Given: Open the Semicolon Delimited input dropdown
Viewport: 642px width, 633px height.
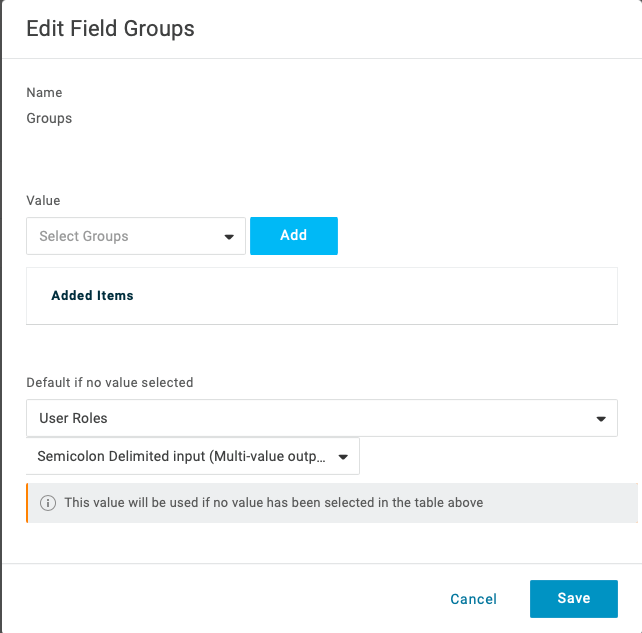Looking at the screenshot, I should 193,456.
